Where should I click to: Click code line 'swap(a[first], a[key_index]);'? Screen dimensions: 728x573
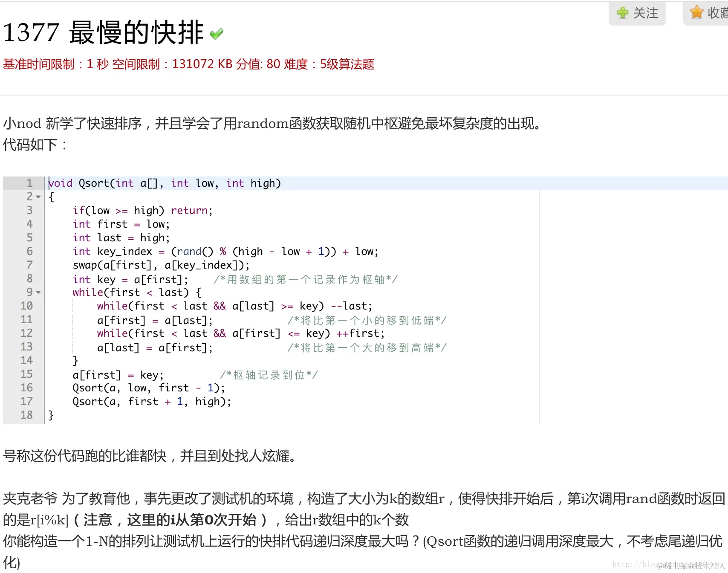[161, 265]
